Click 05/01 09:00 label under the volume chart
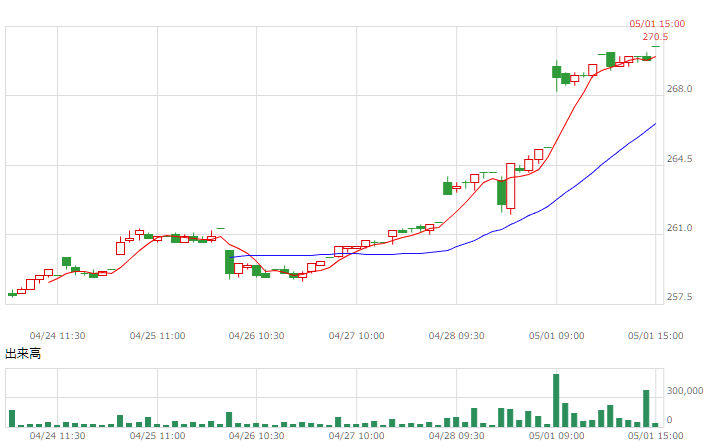 tap(556, 436)
